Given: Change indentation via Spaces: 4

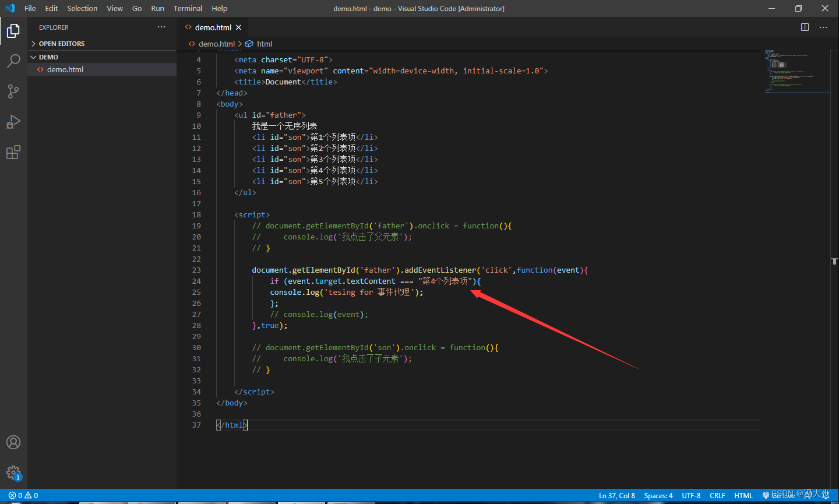Looking at the screenshot, I should tap(658, 495).
